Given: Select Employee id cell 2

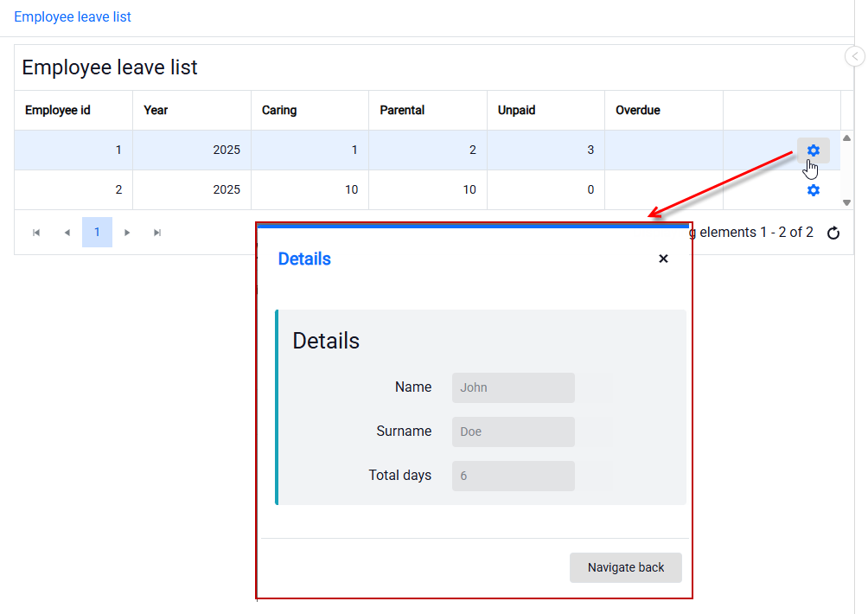Looking at the screenshot, I should [73, 190].
